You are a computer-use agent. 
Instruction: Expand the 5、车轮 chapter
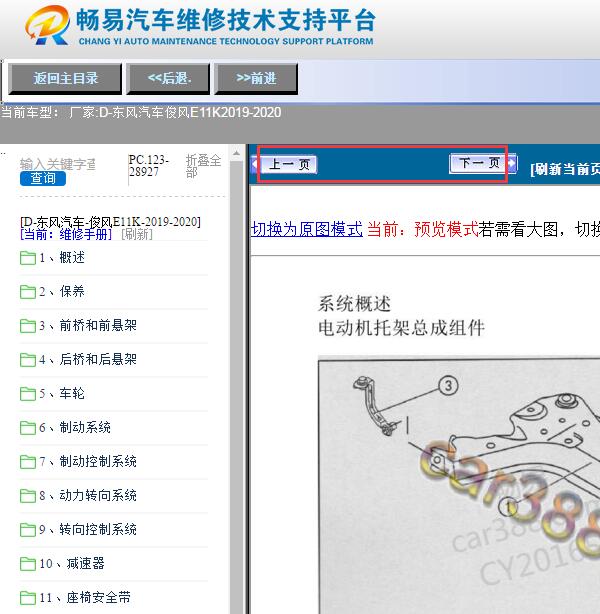[x=62, y=394]
